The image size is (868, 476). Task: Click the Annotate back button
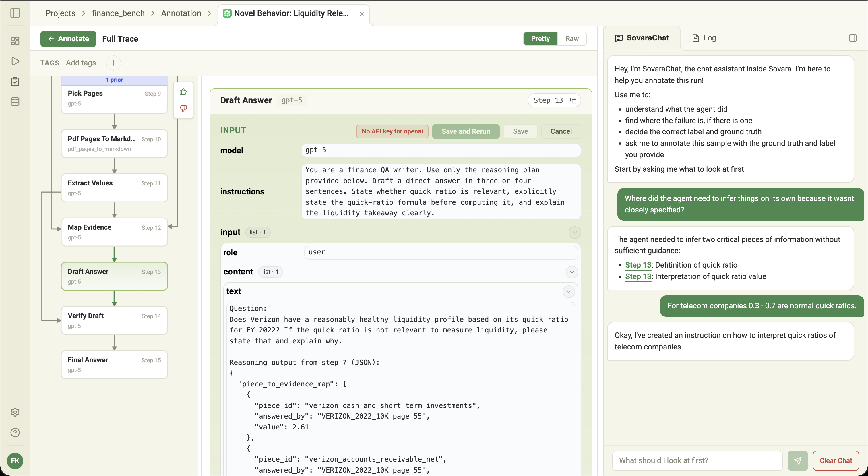click(x=68, y=39)
